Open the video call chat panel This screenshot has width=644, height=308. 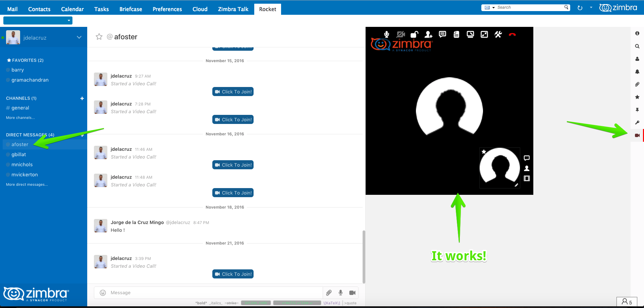[x=442, y=34]
